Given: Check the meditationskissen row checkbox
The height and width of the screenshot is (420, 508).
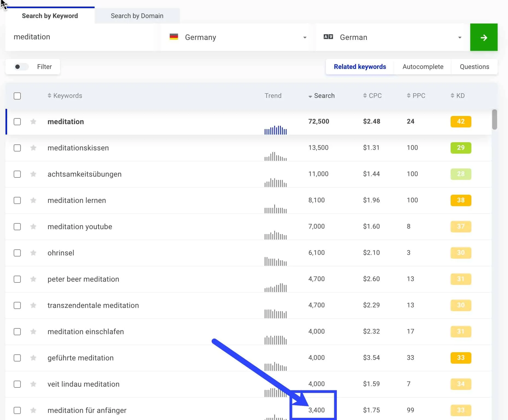Looking at the screenshot, I should point(17,148).
